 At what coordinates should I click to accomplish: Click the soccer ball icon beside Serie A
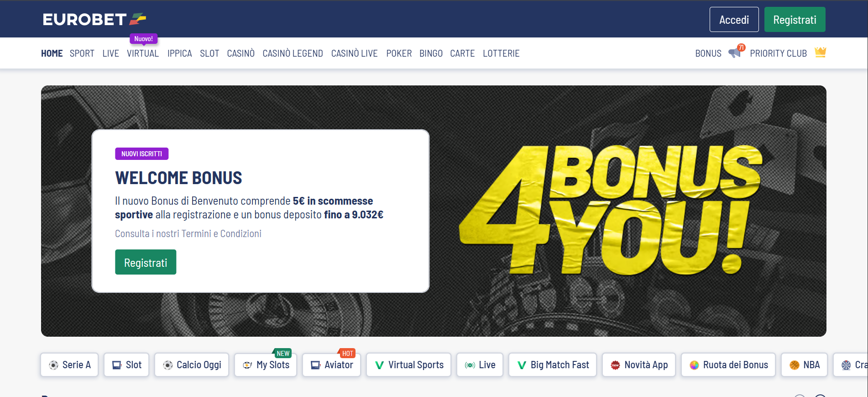tap(54, 365)
